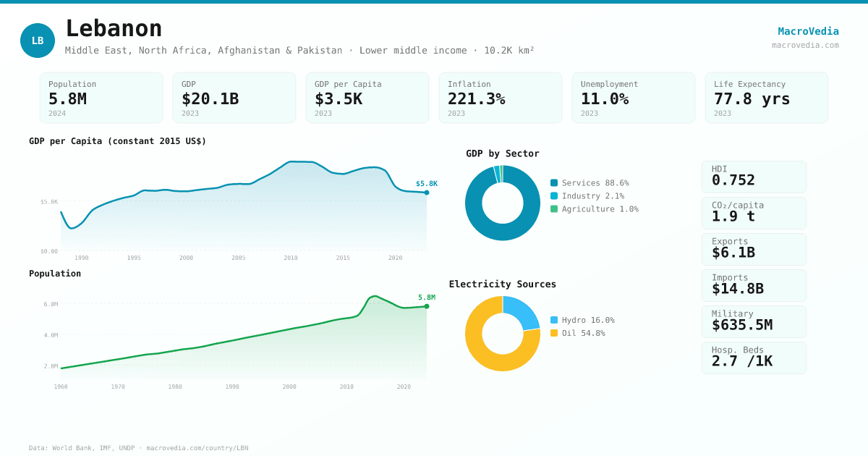Click the Industry legend color swatch
Image resolution: width=868 pixels, height=456 pixels.
(x=554, y=196)
